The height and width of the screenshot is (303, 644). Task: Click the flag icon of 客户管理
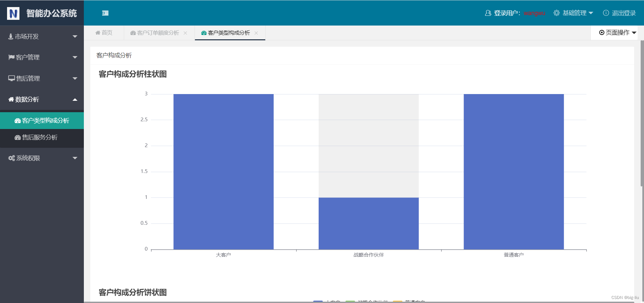pos(11,57)
